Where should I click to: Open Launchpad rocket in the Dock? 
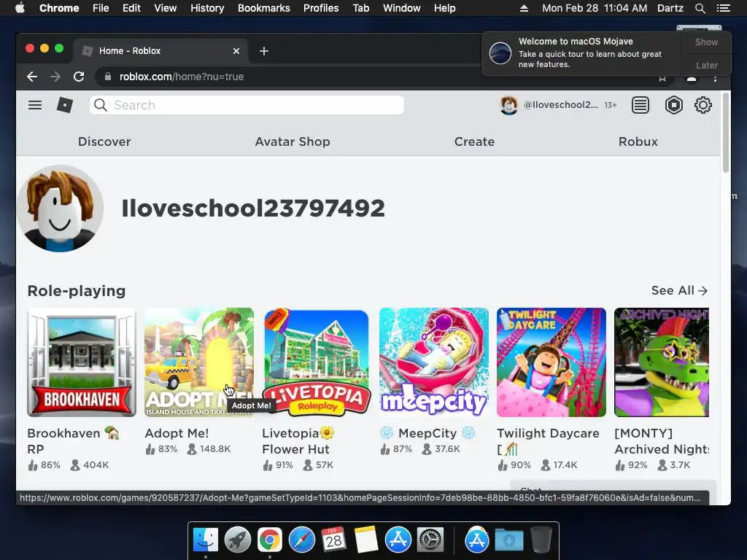[x=237, y=540]
